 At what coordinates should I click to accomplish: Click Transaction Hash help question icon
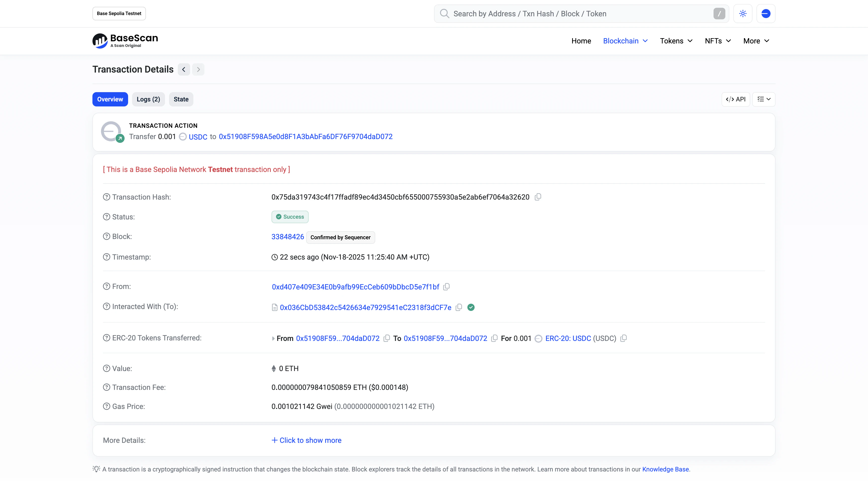point(106,197)
